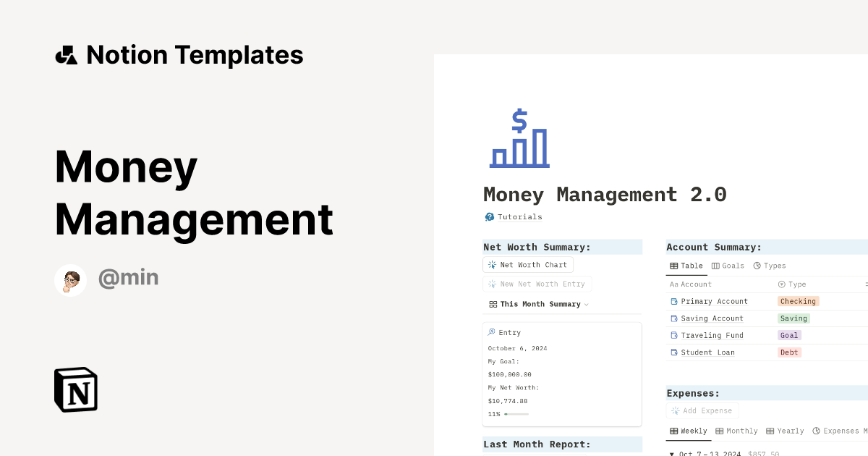Click the 11% net worth progress bar
Image resolution: width=868 pixels, height=456 pixels.
(516, 414)
